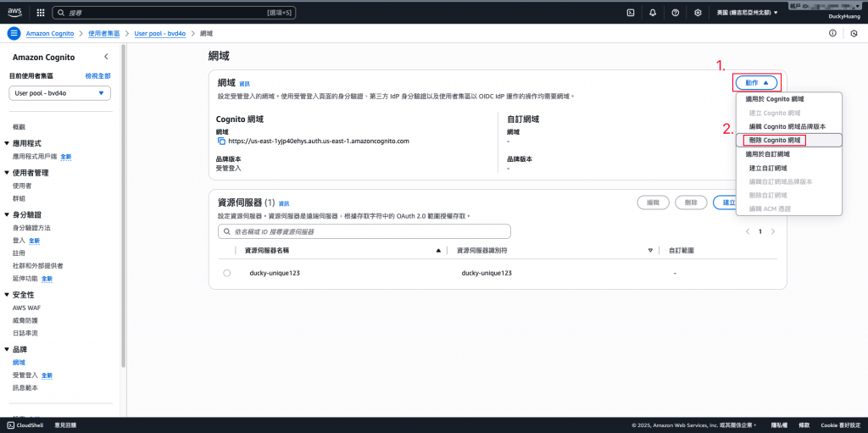Open 受管登入 in side navigation
This screenshot has width=868, height=433.
(x=25, y=375)
